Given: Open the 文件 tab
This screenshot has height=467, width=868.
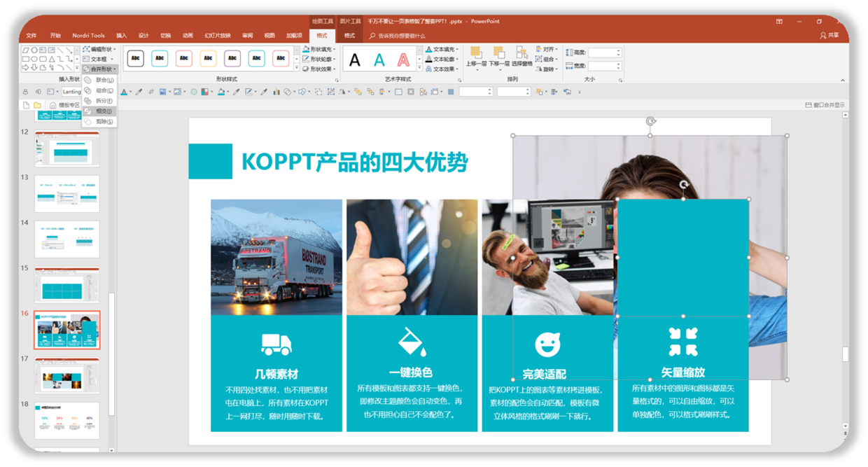Looking at the screenshot, I should (31, 36).
